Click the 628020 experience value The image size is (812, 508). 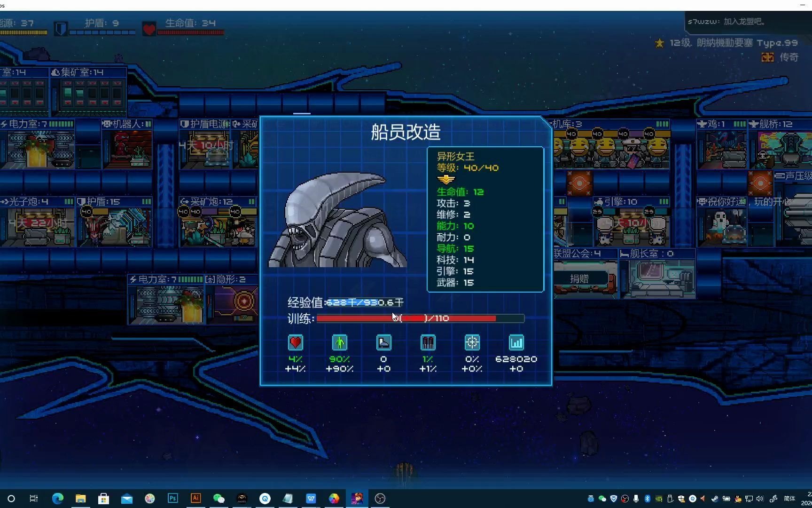516,359
